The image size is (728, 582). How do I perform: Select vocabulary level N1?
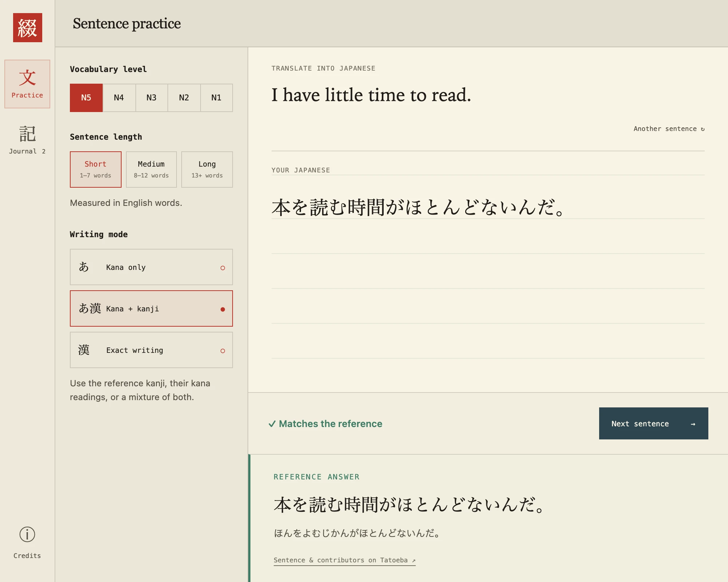point(217,98)
